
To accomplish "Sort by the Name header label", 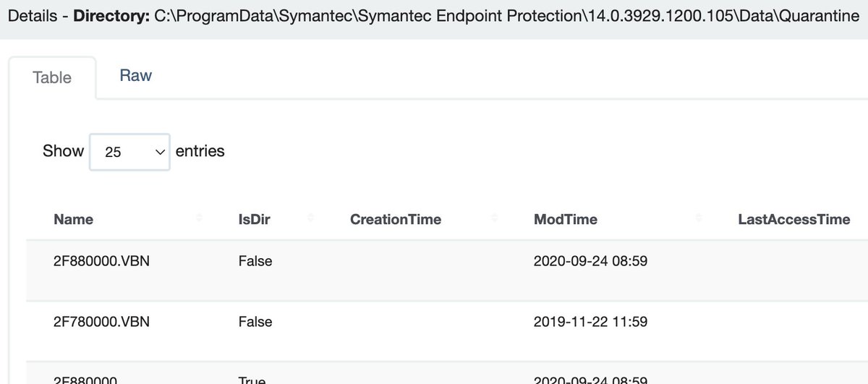I will [x=74, y=219].
